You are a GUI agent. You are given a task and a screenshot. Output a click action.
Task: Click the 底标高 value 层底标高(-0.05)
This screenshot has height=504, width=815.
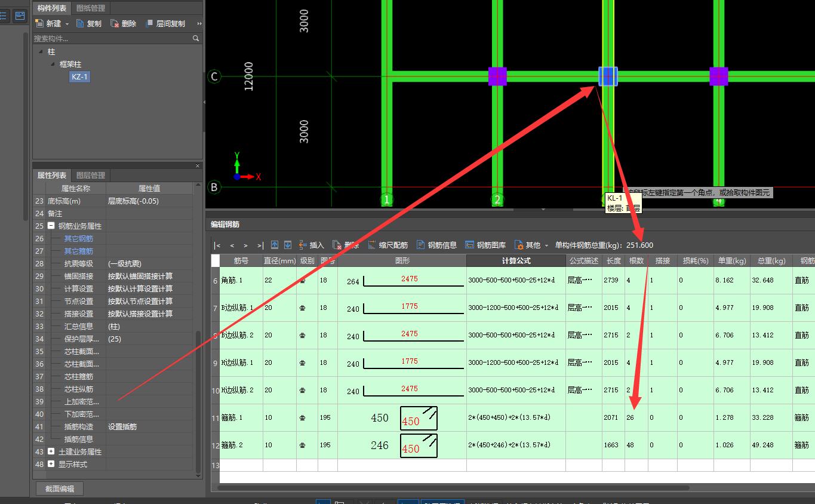coord(149,201)
